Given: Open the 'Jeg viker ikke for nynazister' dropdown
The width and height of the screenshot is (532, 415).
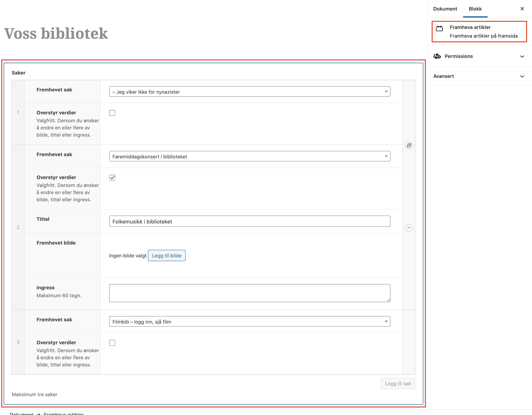Looking at the screenshot, I should [249, 92].
